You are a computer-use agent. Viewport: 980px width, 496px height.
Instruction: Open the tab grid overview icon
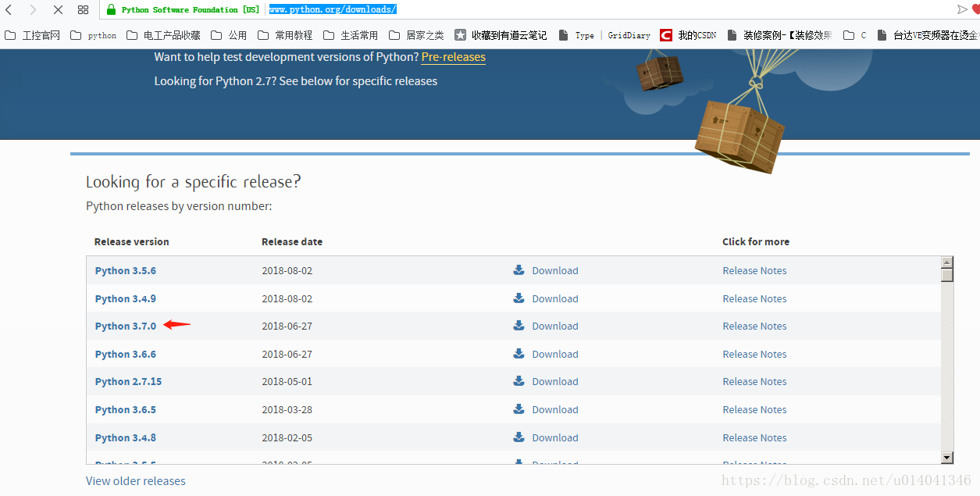(83, 9)
